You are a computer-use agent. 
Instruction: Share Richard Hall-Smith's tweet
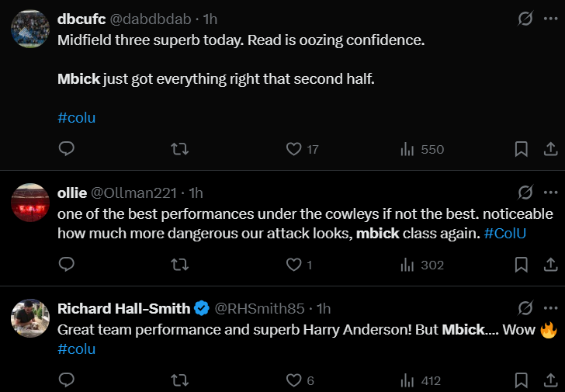click(549, 380)
